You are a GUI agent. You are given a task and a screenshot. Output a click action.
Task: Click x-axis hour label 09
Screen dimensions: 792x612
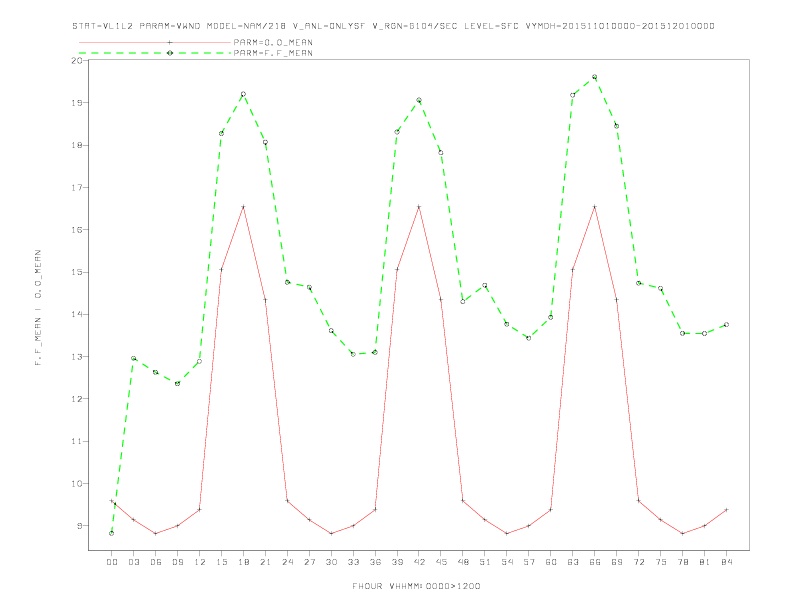tap(177, 562)
